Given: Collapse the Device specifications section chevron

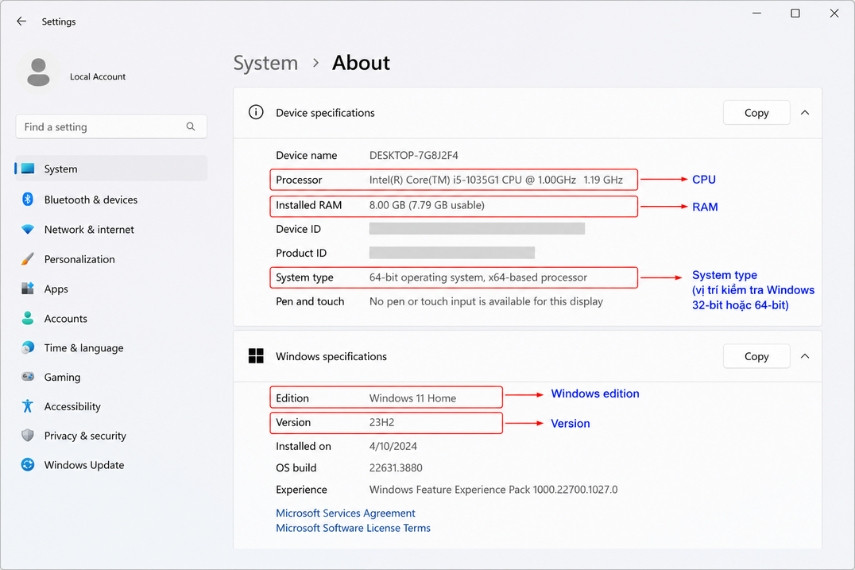Looking at the screenshot, I should (805, 112).
